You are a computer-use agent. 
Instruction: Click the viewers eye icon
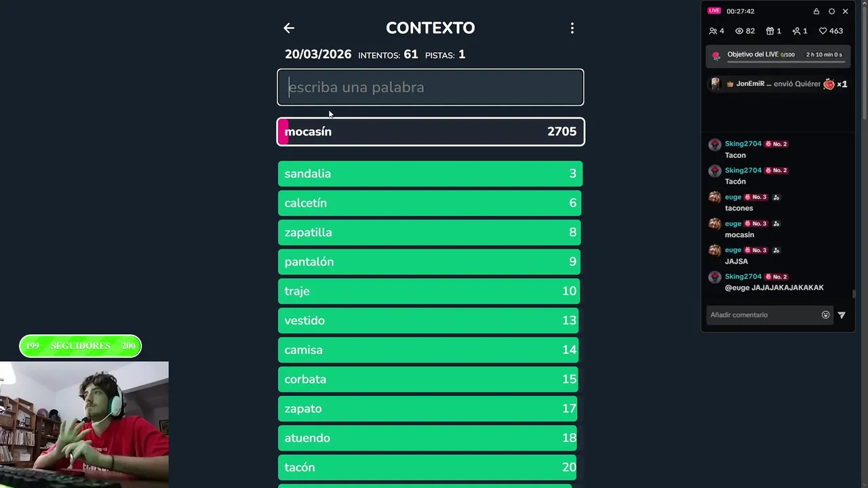pyautogui.click(x=740, y=31)
